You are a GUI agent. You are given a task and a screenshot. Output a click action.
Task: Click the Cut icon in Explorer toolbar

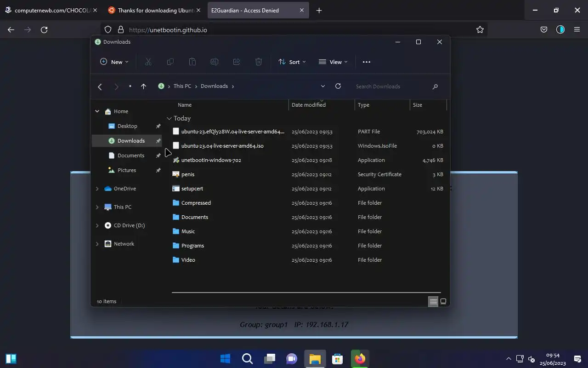(148, 62)
